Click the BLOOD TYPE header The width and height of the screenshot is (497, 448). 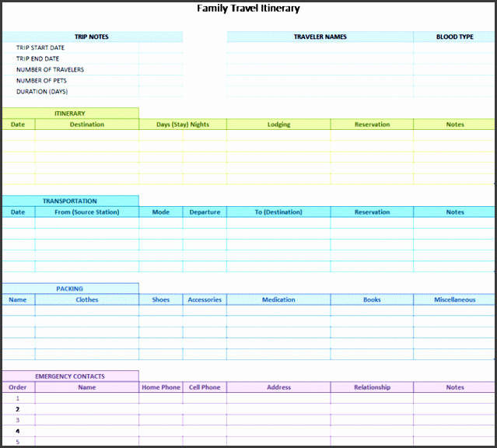pos(454,37)
